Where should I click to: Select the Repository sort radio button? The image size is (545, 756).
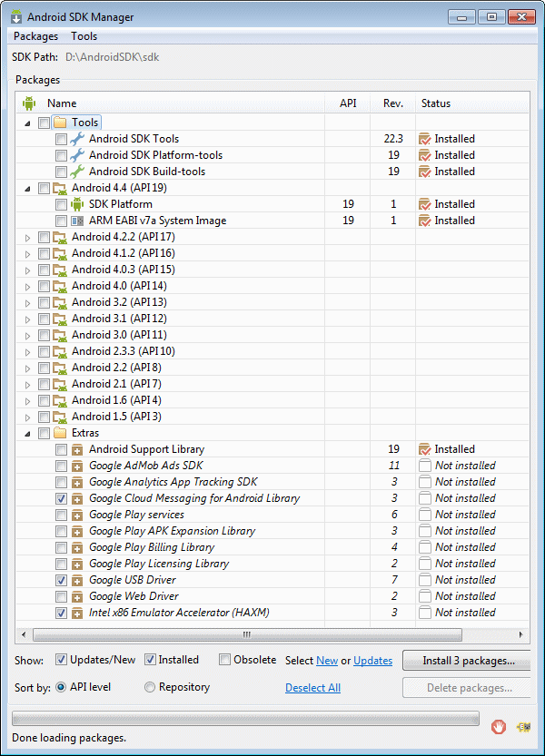[150, 687]
